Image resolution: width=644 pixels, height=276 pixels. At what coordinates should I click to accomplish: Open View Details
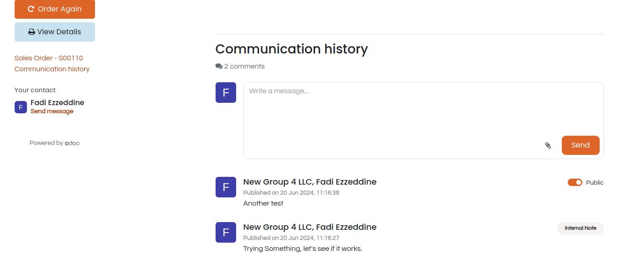click(x=55, y=32)
